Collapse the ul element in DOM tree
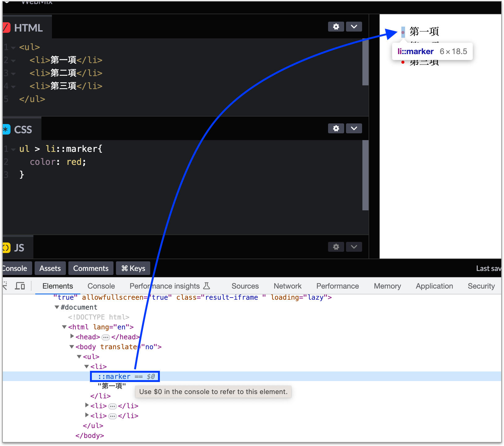Viewport: 504px width, 446px height. 79,357
